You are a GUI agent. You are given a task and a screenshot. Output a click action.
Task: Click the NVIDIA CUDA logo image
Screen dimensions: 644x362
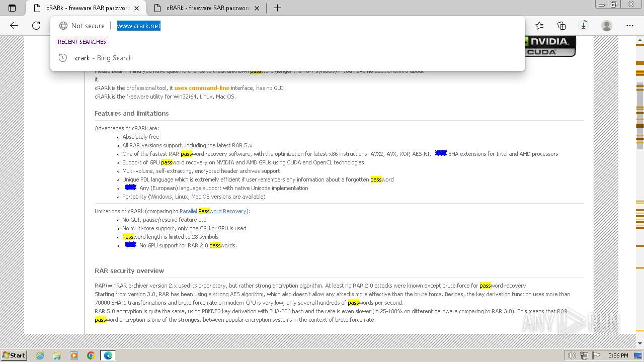coord(550,46)
